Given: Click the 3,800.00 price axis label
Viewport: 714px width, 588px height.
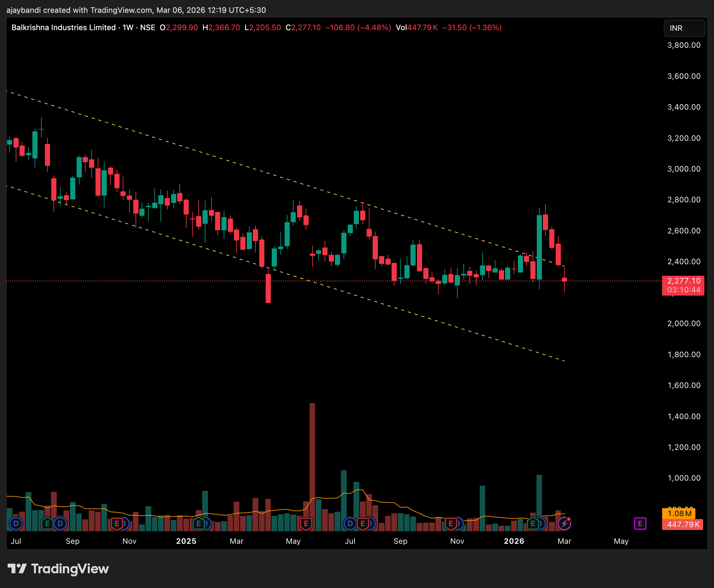Looking at the screenshot, I should pos(684,45).
